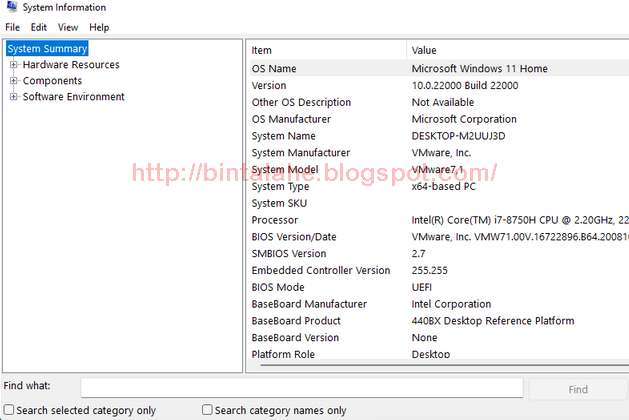Click the horizontal scrollbar in details pane
The width and height of the screenshot is (629, 420).
tap(444, 365)
